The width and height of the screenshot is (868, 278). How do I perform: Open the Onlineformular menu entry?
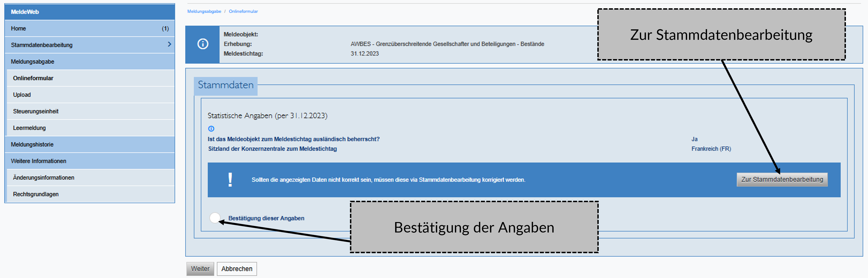tap(33, 78)
